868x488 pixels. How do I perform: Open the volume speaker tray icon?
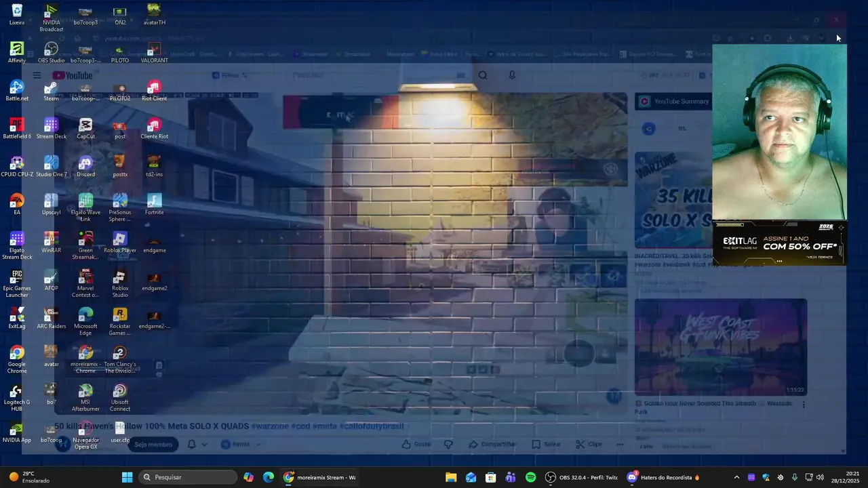coord(820,477)
